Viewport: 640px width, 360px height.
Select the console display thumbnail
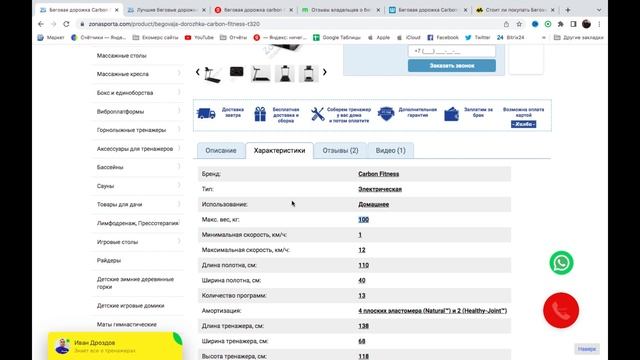pyautogui.click(x=237, y=72)
